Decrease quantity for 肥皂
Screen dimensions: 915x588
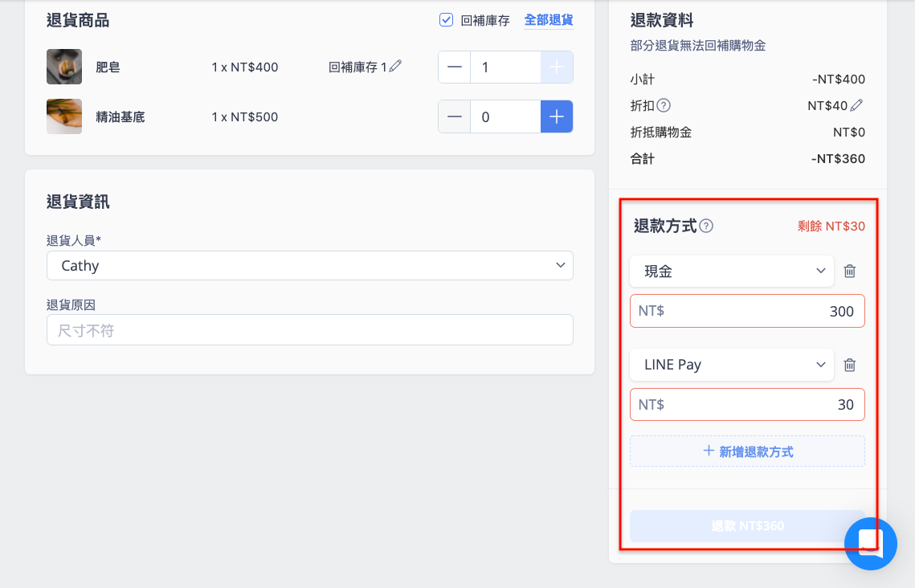coord(455,67)
